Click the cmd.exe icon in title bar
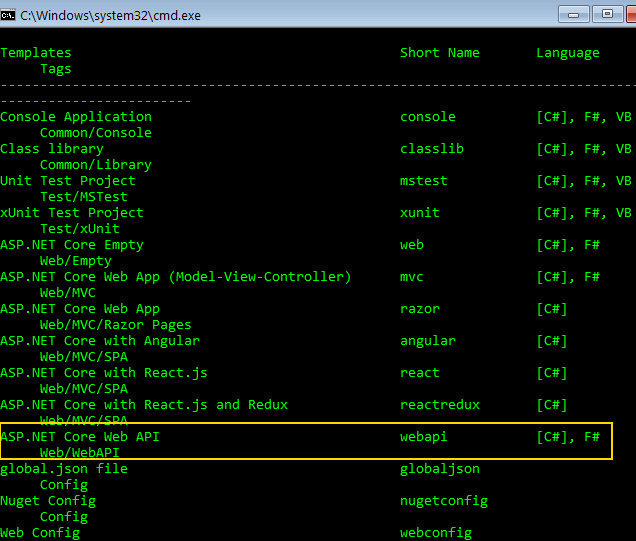636x541 pixels. 10,14
